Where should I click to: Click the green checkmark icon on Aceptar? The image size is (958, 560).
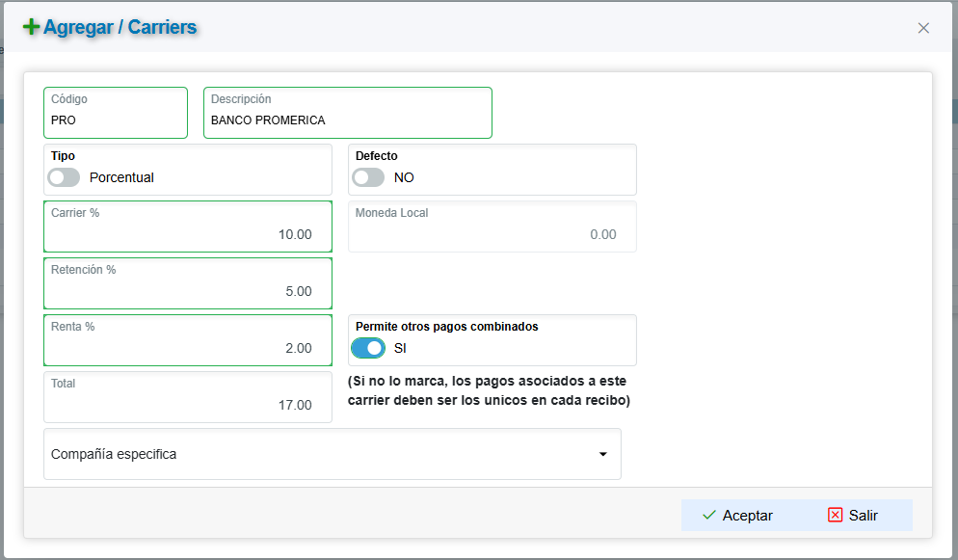[x=708, y=516]
